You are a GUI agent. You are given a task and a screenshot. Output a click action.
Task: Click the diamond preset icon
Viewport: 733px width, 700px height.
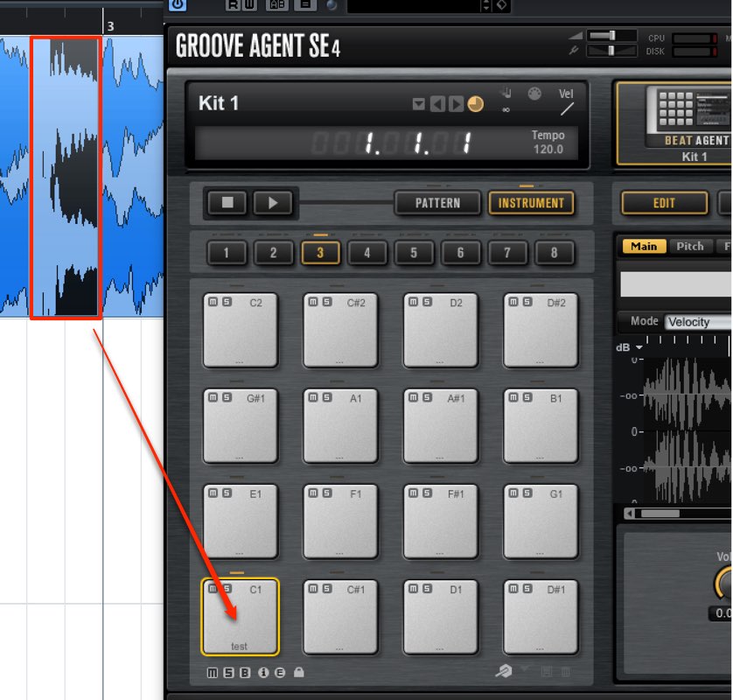tap(501, 5)
